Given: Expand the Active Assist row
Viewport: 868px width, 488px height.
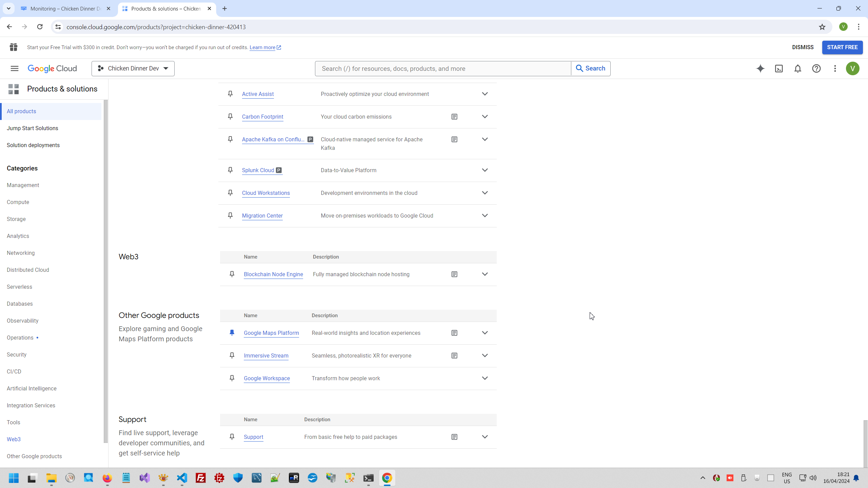Looking at the screenshot, I should [x=485, y=94].
